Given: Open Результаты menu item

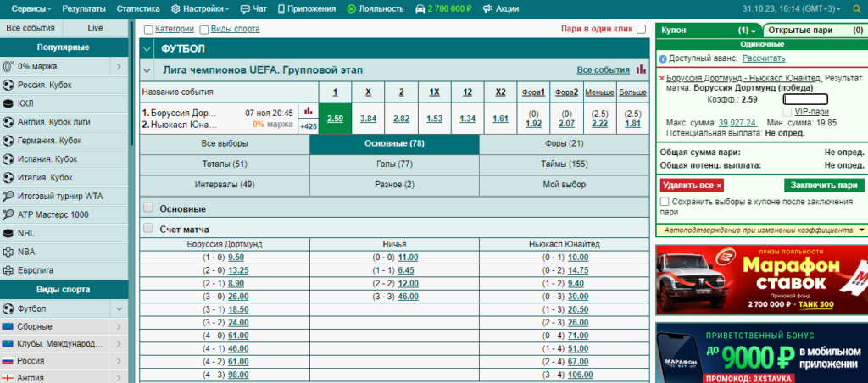Looking at the screenshot, I should [84, 8].
